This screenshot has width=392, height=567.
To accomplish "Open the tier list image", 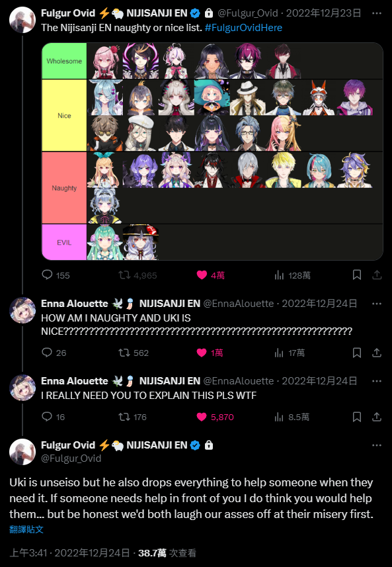I will click(x=212, y=152).
